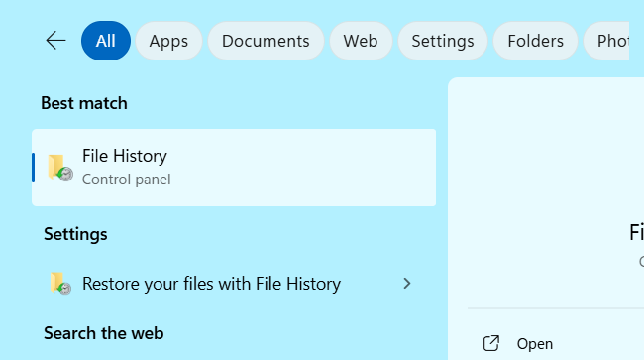Click the Best match heading
The height and width of the screenshot is (360, 644).
[84, 103]
